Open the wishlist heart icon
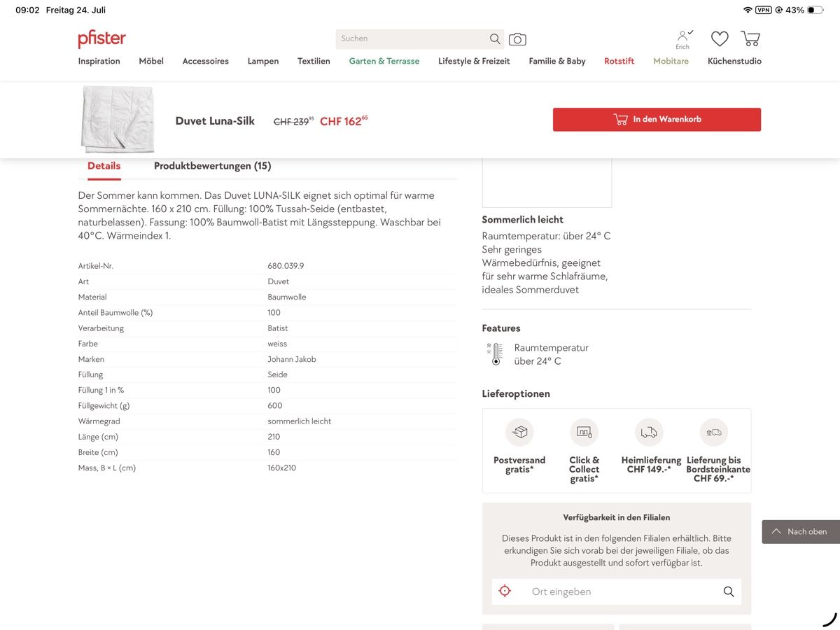The image size is (840, 630). click(720, 38)
